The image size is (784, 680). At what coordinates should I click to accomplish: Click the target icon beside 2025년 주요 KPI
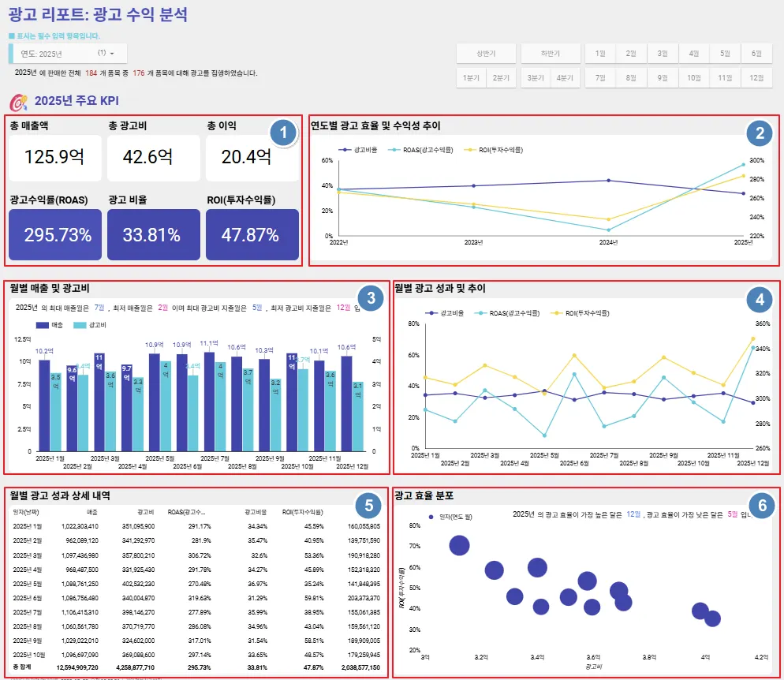click(19, 103)
